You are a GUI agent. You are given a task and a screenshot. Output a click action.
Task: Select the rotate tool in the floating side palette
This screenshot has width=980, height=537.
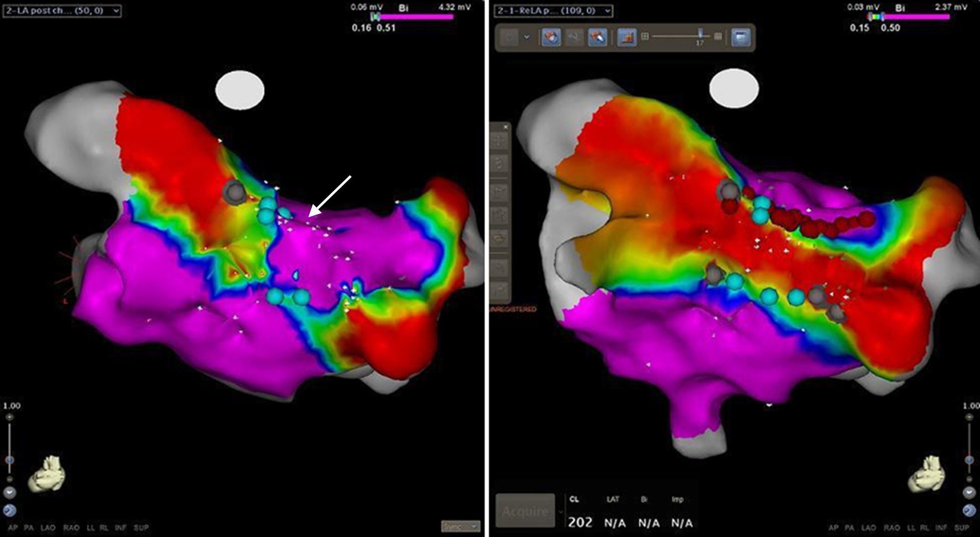click(x=498, y=163)
